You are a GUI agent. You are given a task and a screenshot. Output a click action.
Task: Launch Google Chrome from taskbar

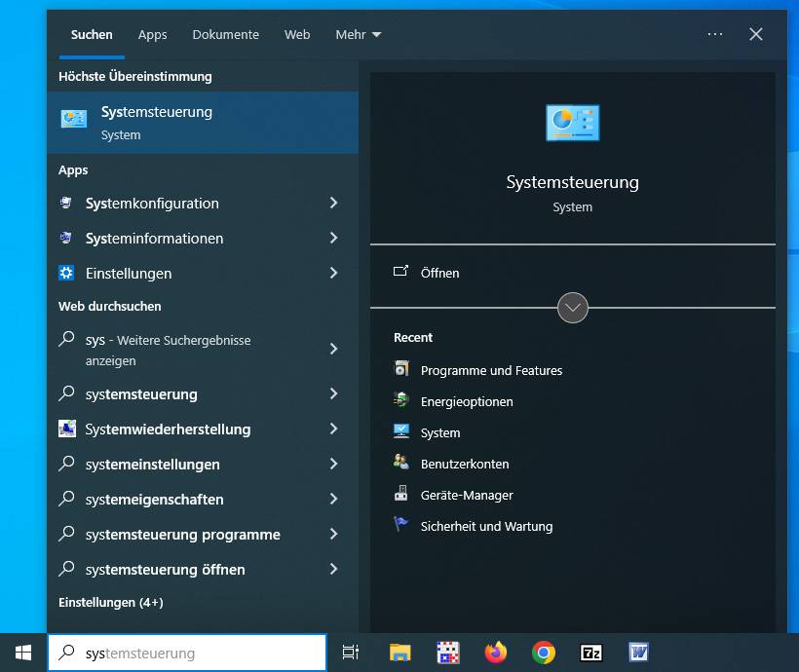coord(544,653)
